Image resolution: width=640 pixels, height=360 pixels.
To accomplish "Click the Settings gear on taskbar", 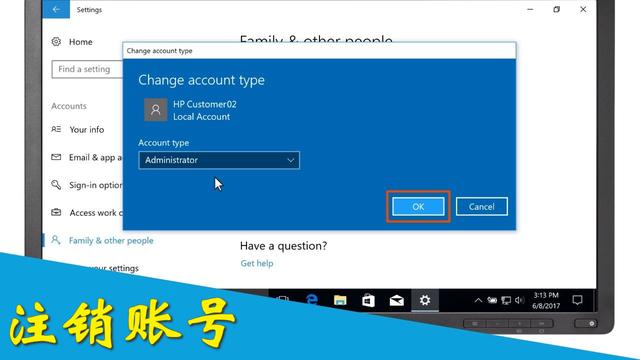I will click(425, 300).
